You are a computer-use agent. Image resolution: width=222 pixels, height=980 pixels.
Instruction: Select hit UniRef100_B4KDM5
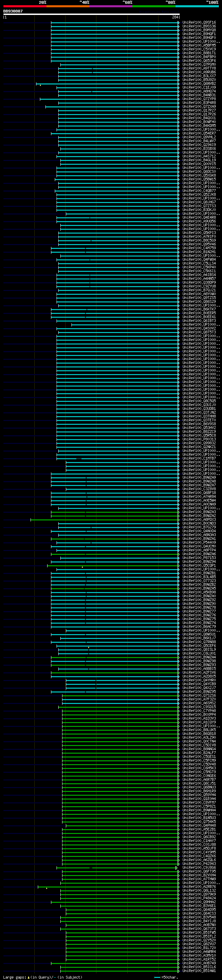click(x=199, y=125)
